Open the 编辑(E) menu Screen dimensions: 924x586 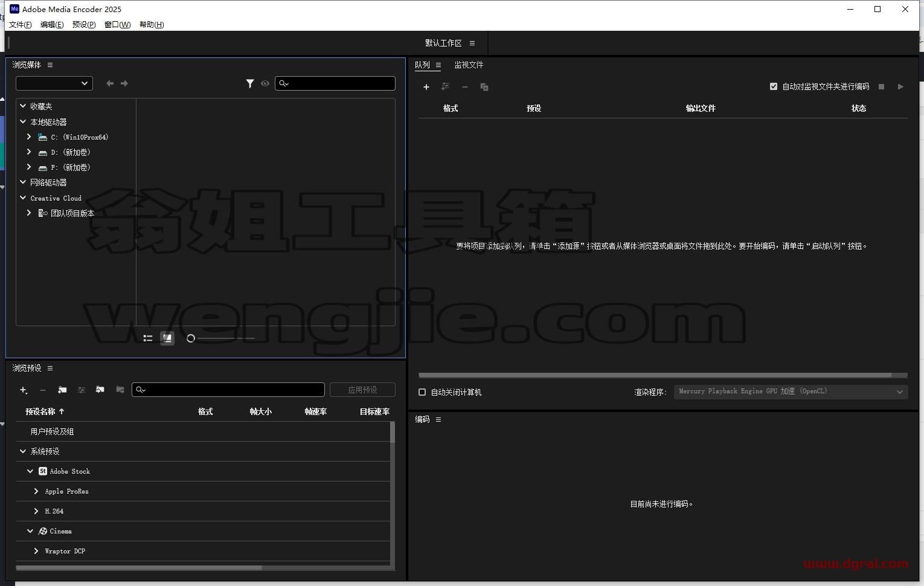point(52,25)
